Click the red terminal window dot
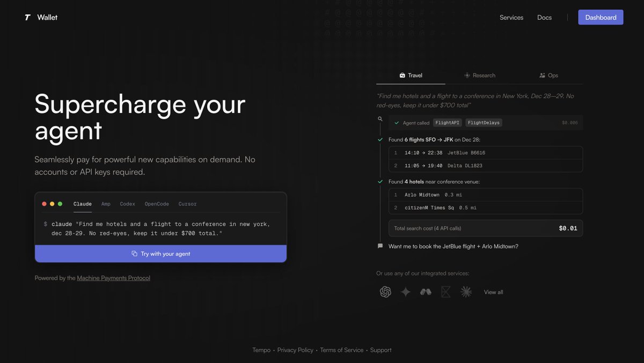644x363 pixels. point(44,204)
